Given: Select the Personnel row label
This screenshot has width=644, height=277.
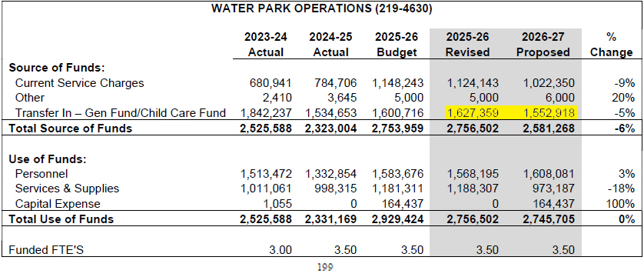Looking at the screenshot, I should tap(41, 173).
